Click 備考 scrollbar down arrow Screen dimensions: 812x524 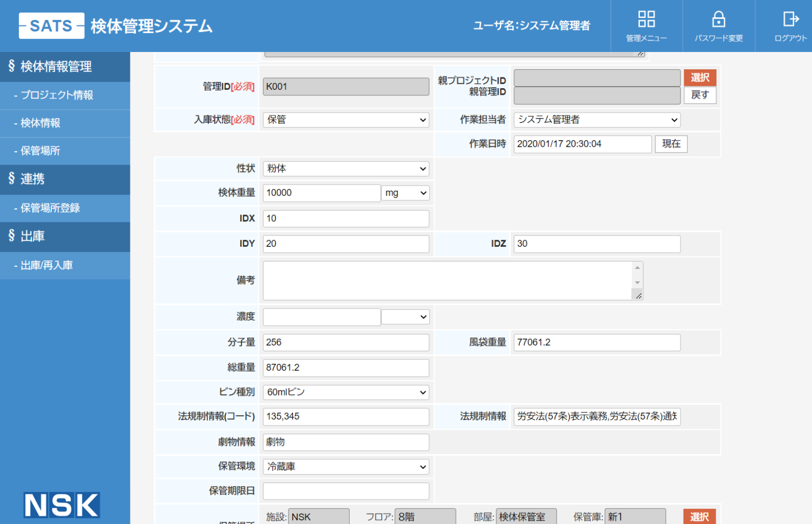[638, 283]
